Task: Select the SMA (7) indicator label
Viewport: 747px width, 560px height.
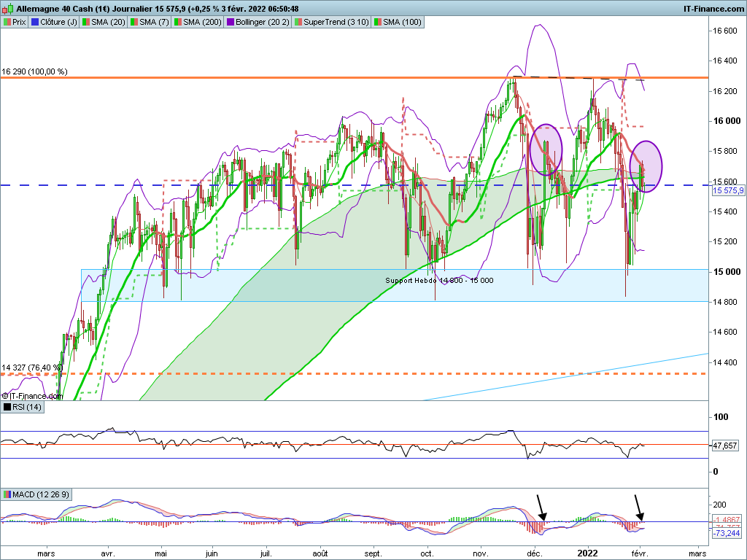Action: tap(149, 22)
